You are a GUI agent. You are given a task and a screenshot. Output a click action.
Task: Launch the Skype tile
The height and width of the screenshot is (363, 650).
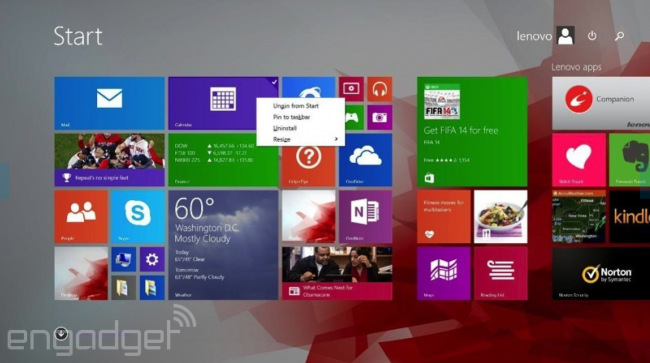[x=138, y=217]
